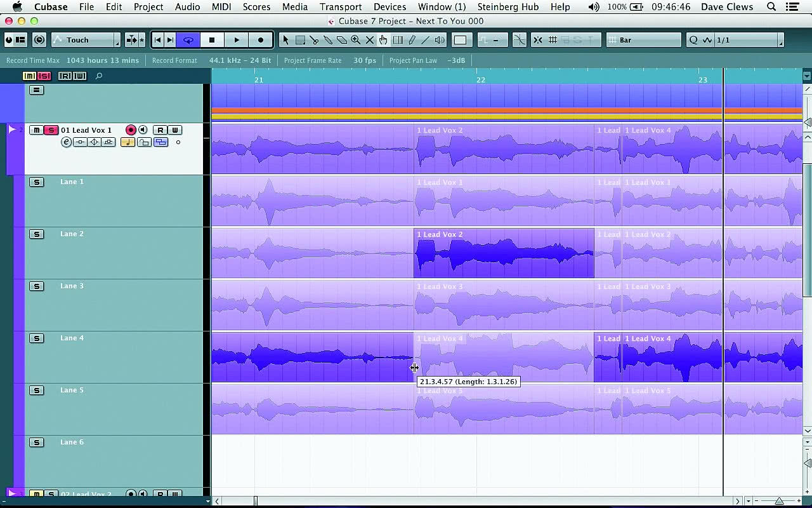Viewport: 812px width, 508px height.
Task: Open the MIDI menu
Action: pyautogui.click(x=221, y=7)
